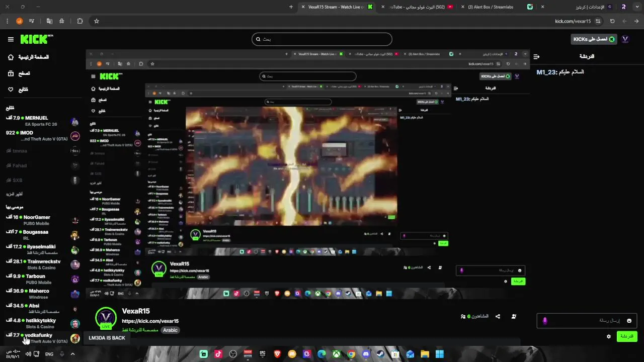The image size is (644, 362).
Task: Open File Explorer from the taskbar
Action: pyautogui.click(x=425, y=354)
